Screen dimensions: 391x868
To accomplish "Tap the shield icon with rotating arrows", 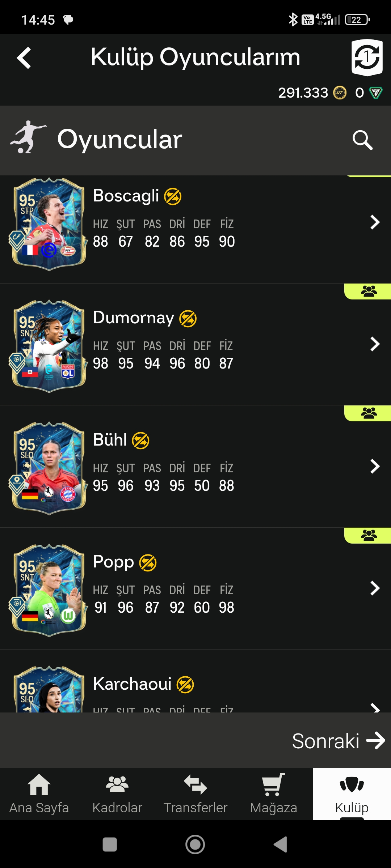I will click(x=367, y=58).
